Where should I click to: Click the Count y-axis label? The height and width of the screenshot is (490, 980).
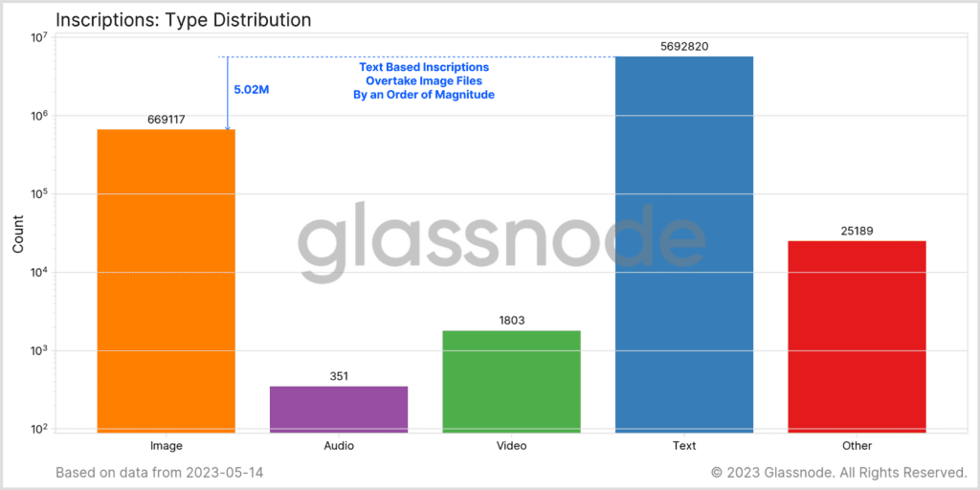point(18,234)
